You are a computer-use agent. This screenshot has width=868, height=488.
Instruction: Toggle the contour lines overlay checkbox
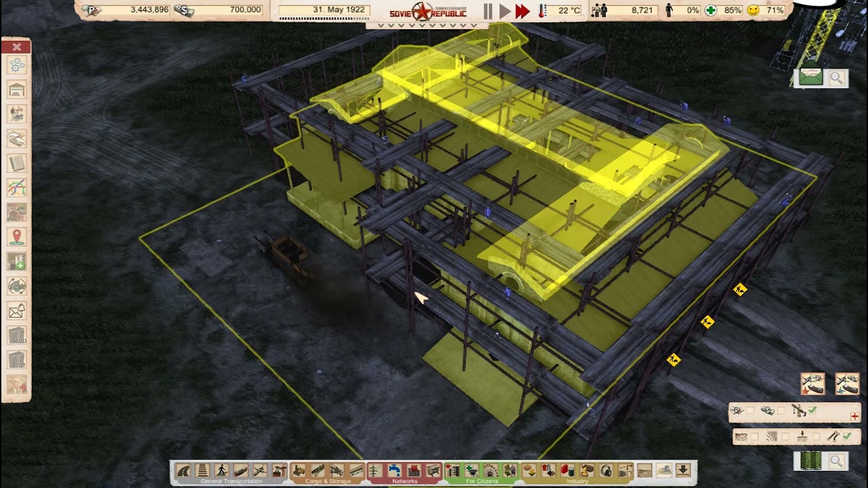[785, 436]
